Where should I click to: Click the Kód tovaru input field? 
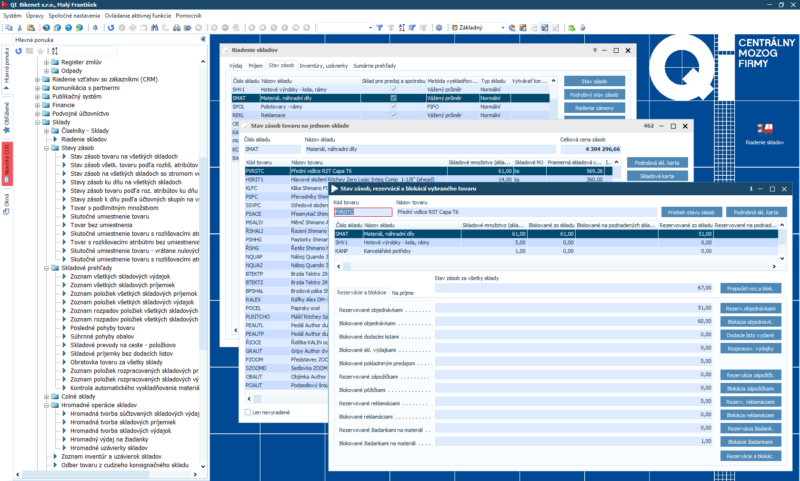coord(362,212)
